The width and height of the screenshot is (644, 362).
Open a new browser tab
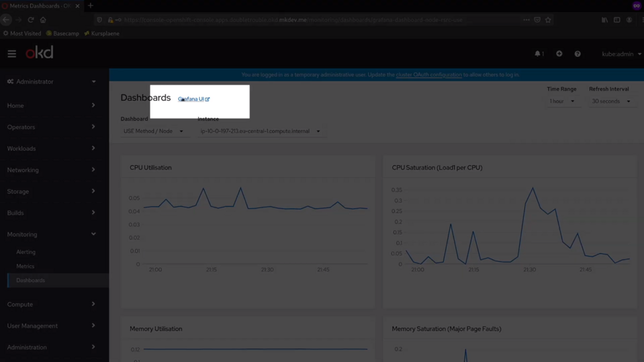(x=91, y=6)
